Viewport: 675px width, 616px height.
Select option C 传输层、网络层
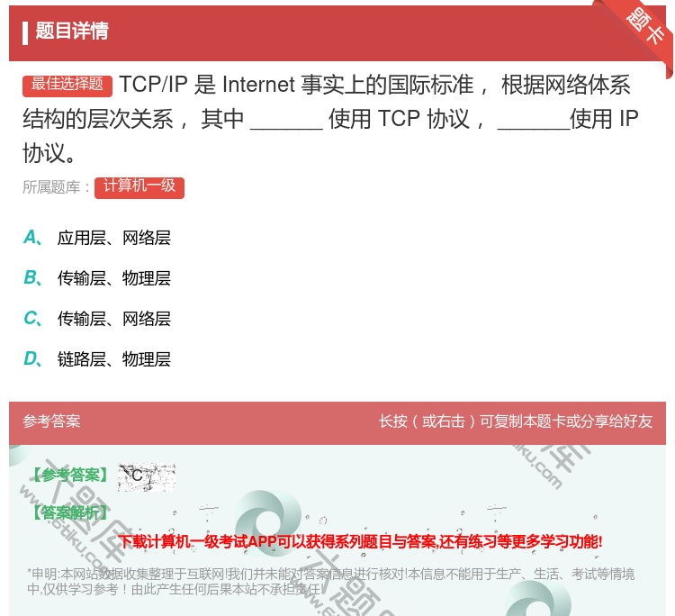97,319
